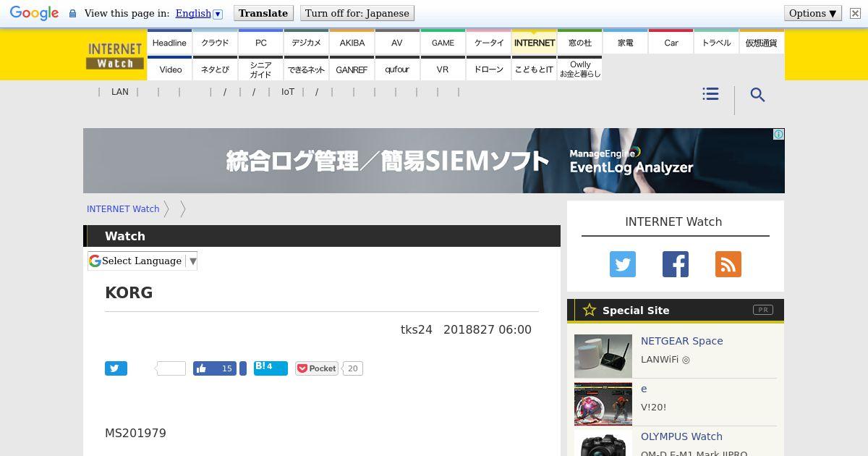868x456 pixels.
Task: Open the できるネット tab
Action: coord(306,69)
